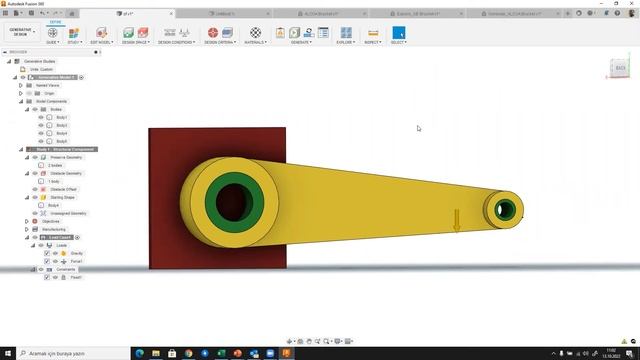The height and width of the screenshot is (360, 640).
Task: Click the Objectives target icon
Action: pyautogui.click(x=213, y=33)
